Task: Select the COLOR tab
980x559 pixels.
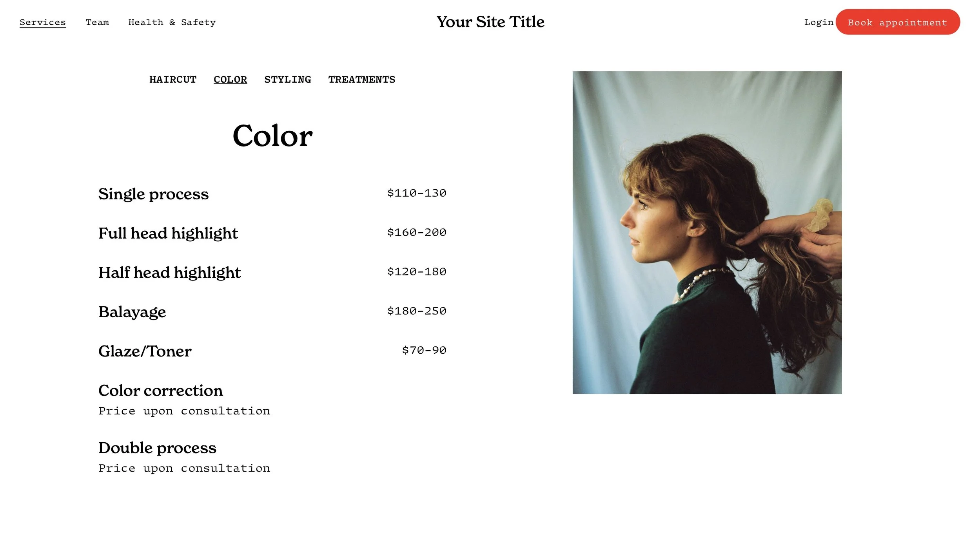Action: (x=230, y=80)
